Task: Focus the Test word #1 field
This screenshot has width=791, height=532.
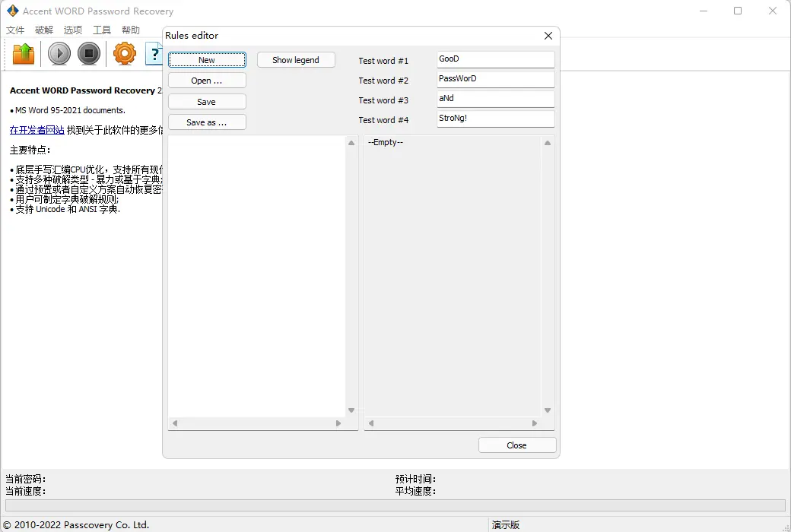Action: point(495,59)
